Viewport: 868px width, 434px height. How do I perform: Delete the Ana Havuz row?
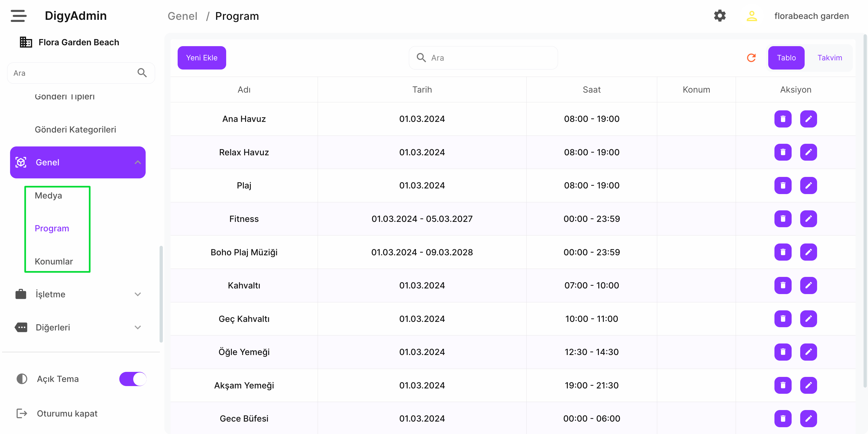[x=782, y=119]
